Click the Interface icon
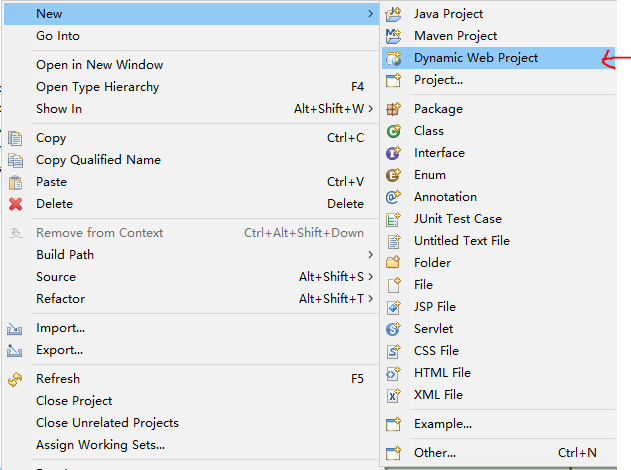 pos(394,153)
